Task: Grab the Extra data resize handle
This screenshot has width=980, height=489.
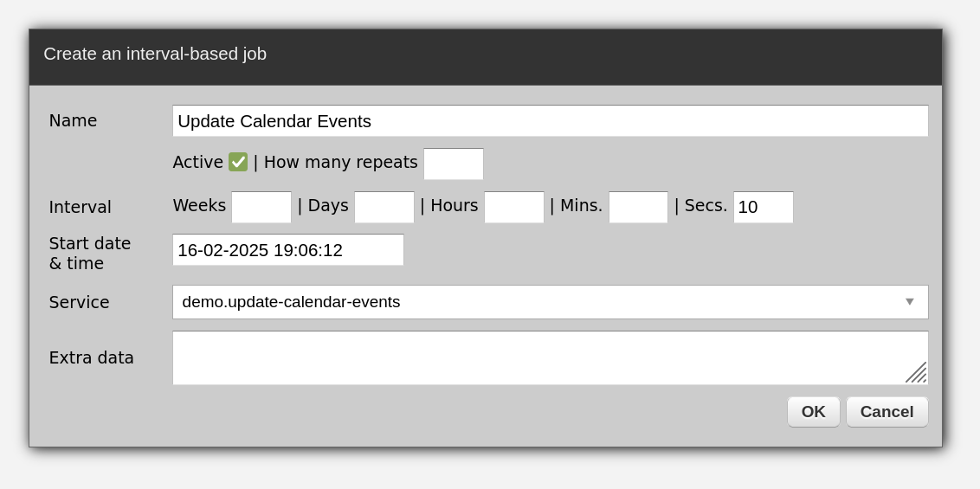Action: pyautogui.click(x=917, y=373)
